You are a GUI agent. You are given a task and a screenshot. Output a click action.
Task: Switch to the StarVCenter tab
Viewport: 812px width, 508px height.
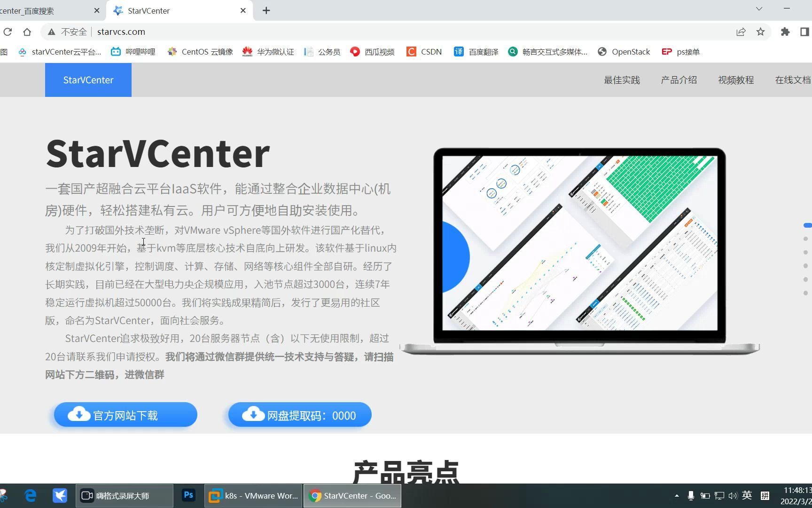pos(180,10)
